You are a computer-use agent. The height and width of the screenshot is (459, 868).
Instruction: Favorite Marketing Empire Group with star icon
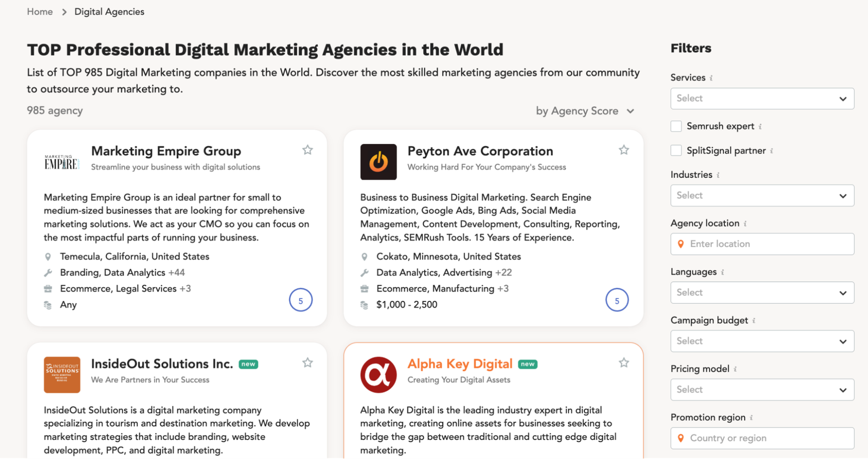coord(308,150)
